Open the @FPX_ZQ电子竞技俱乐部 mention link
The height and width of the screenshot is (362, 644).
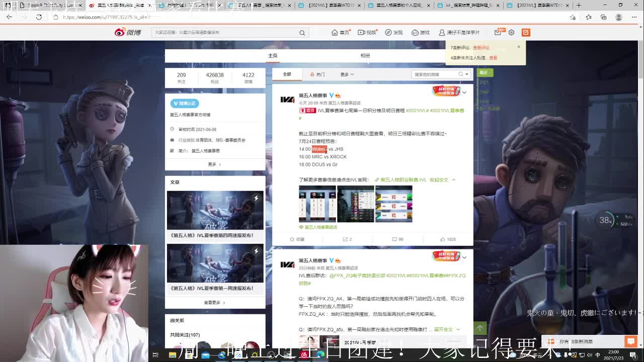[x=357, y=276]
